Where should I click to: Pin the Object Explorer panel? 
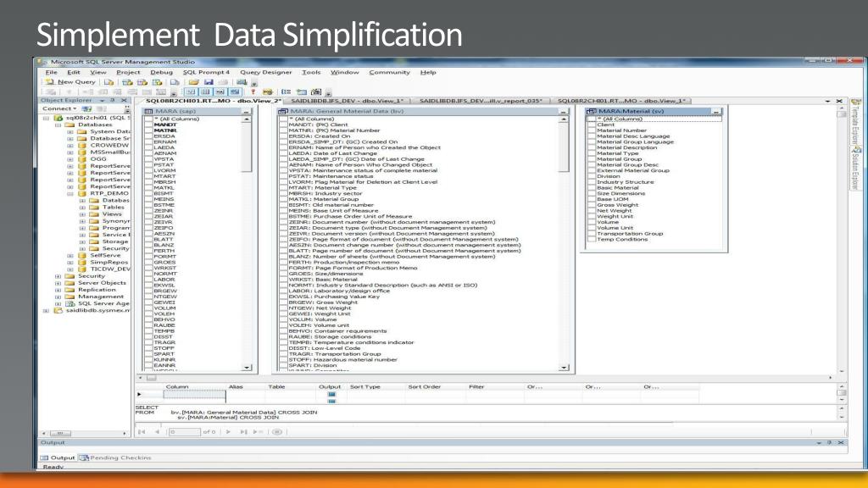click(113, 100)
